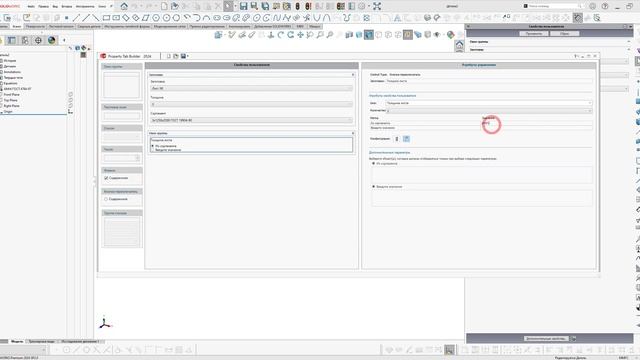Screen dimensions: 640x360
Task: Click the Home icon in the top toolbar
Action: click(124, 6)
